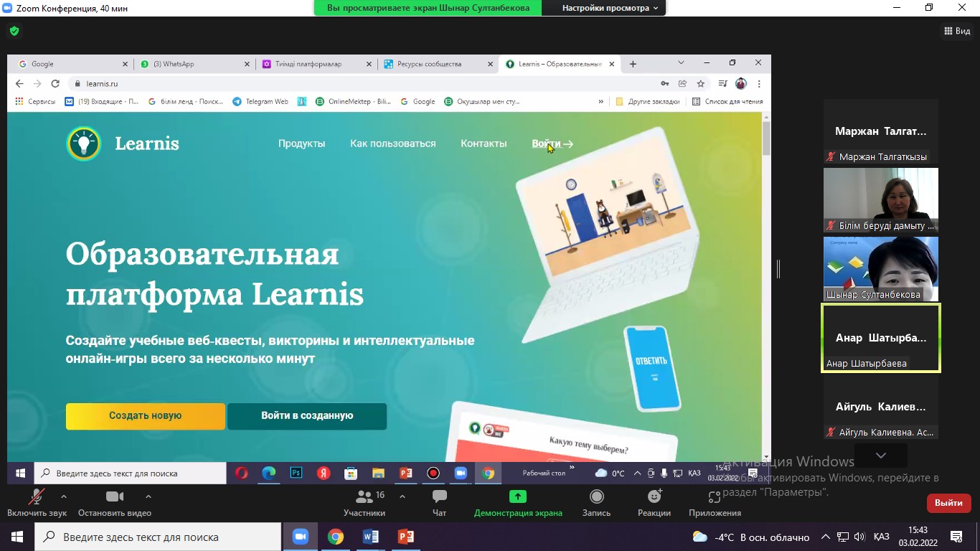Click browser back arrow
The height and width of the screenshot is (551, 980).
click(19, 84)
